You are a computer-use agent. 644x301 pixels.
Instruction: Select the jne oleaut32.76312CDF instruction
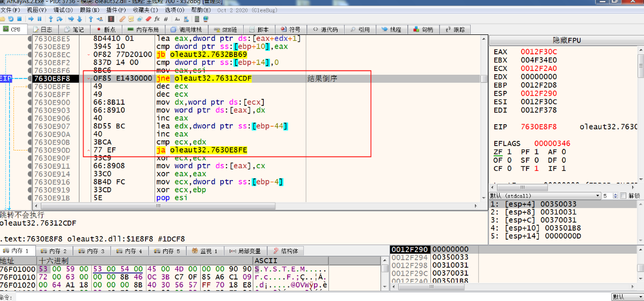(x=204, y=78)
